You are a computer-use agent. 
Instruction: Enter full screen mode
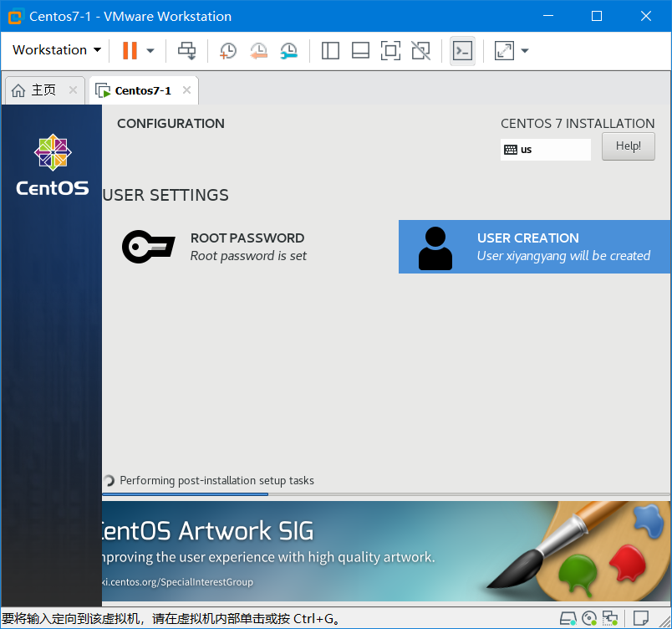pos(390,50)
